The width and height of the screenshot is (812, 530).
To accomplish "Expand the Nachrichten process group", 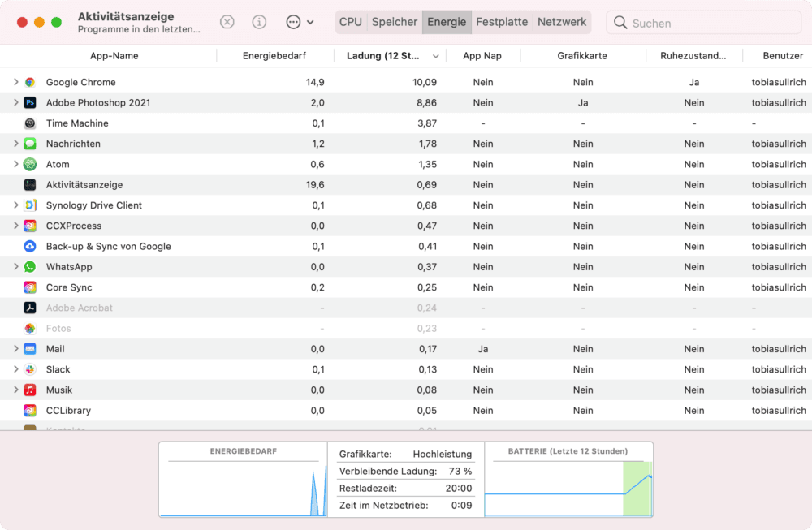I will (15, 144).
